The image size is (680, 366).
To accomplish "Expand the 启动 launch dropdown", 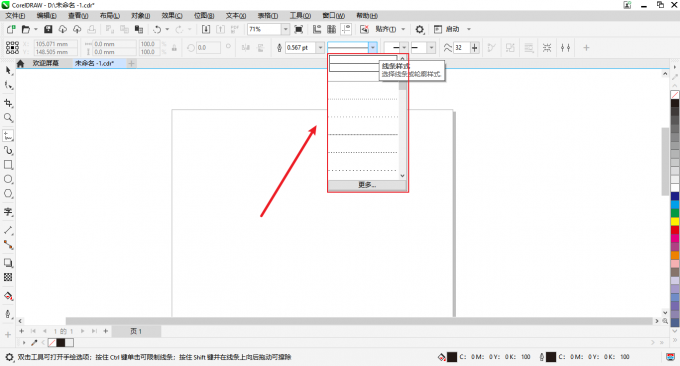I will pos(469,29).
